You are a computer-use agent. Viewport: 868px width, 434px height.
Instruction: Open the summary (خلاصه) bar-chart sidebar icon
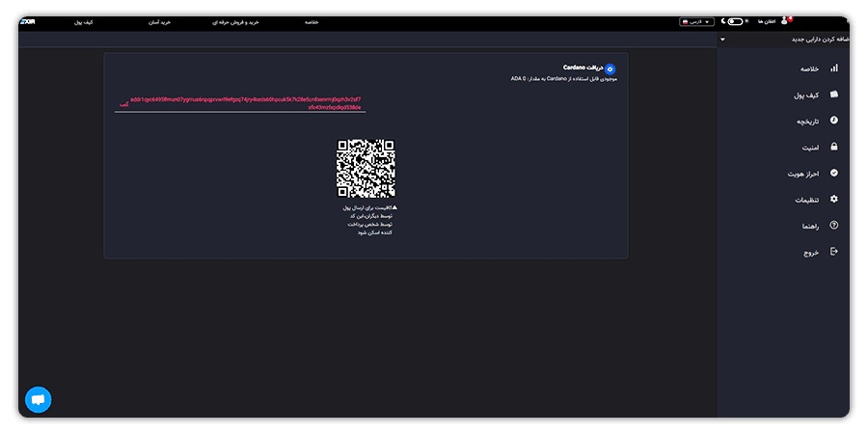tap(833, 68)
